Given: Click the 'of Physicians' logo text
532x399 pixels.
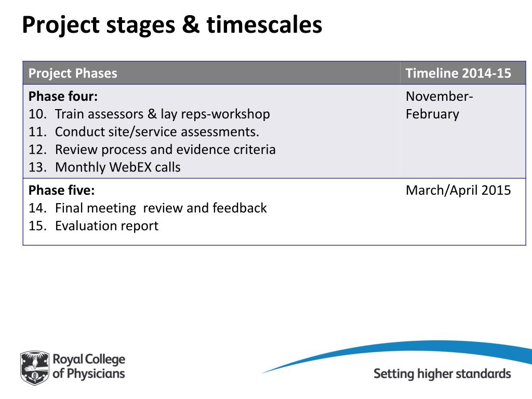Looking at the screenshot, I should (88, 374).
